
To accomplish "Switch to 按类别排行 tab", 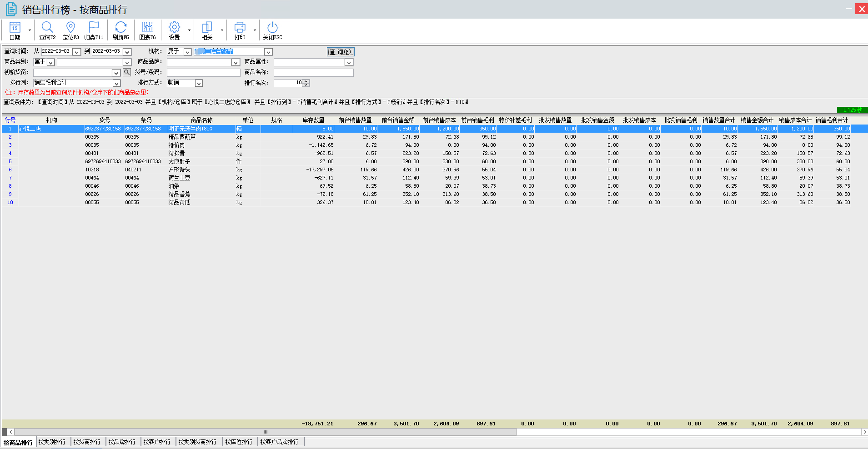I will [x=52, y=442].
